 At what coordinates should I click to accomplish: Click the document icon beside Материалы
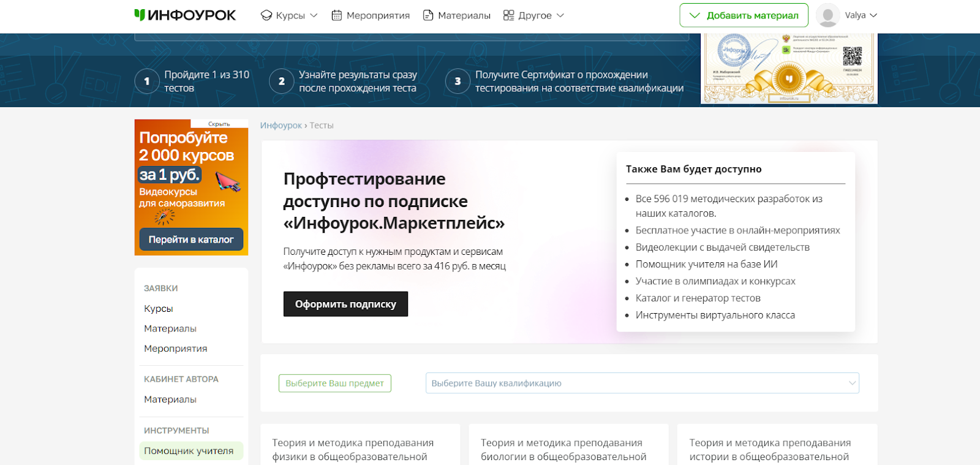(x=428, y=15)
